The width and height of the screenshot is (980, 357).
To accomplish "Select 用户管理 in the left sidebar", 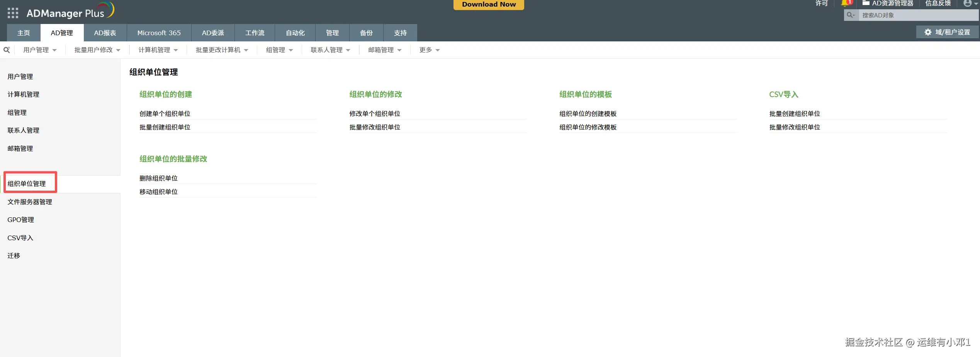I will click(20, 77).
